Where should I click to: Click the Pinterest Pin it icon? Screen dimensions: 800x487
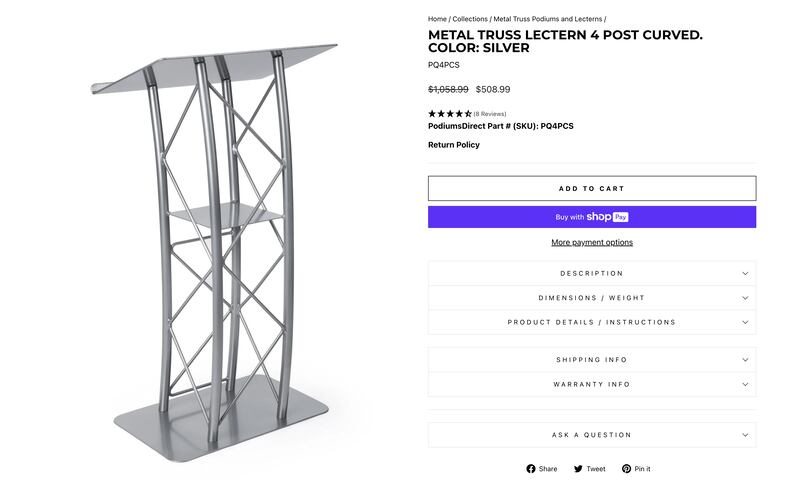pyautogui.click(x=626, y=469)
